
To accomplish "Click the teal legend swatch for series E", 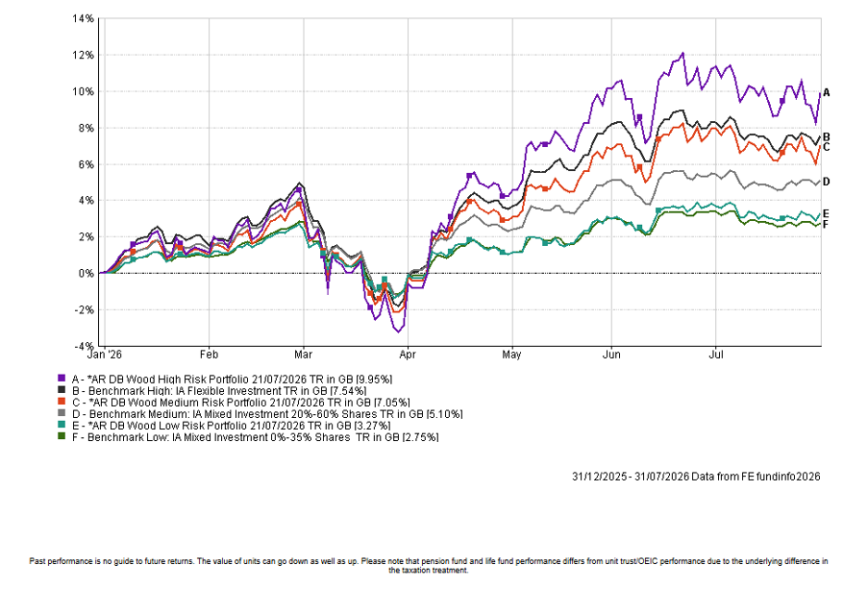I will pos(62,425).
